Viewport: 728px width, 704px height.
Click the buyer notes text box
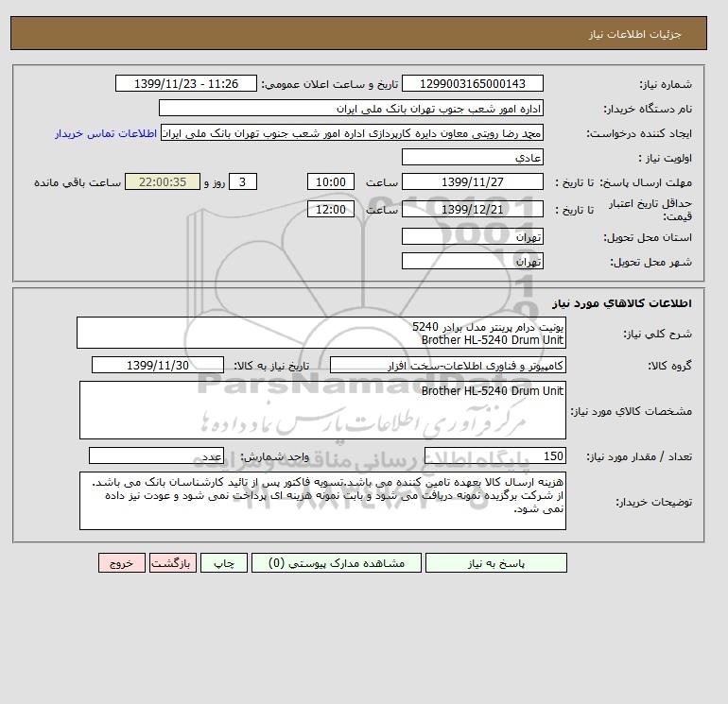click(x=322, y=501)
